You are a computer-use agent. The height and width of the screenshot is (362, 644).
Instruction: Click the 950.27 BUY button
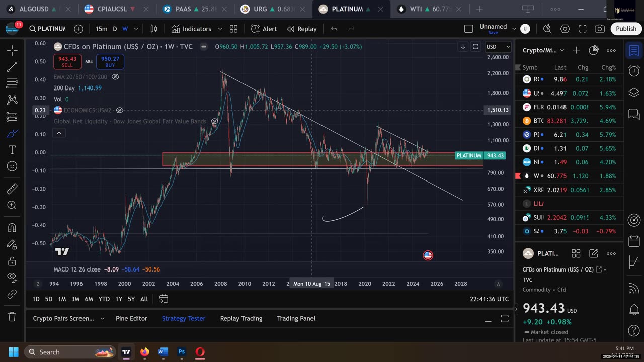[x=110, y=62]
